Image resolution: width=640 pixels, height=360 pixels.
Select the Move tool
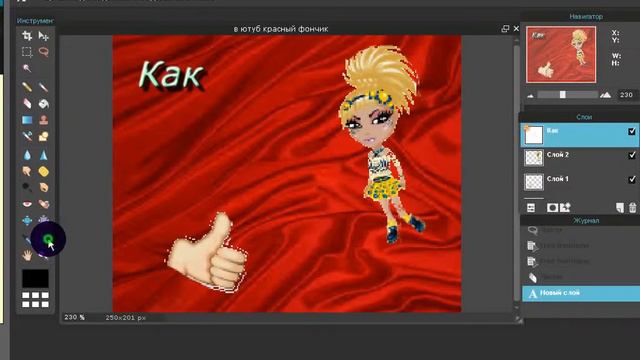click(x=43, y=36)
